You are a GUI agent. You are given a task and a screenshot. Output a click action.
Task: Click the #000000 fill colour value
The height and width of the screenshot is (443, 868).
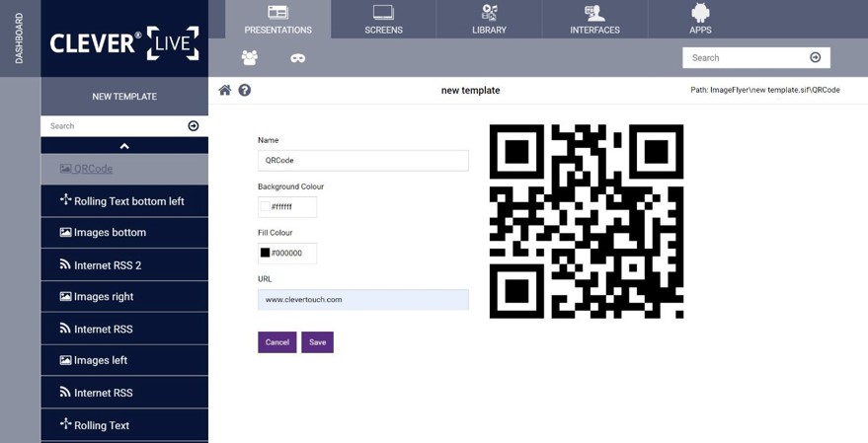click(286, 254)
